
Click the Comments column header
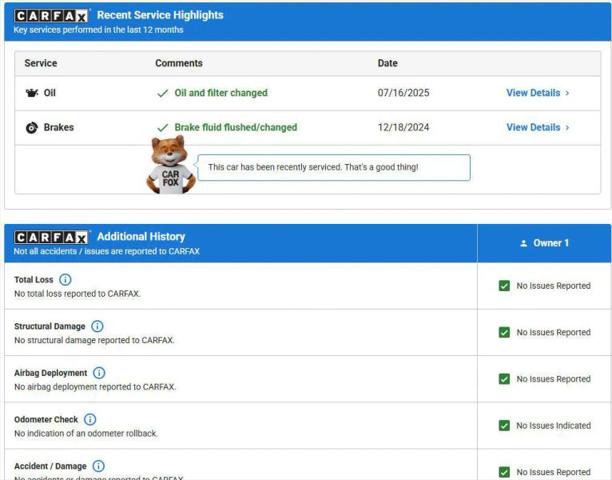[x=179, y=63]
